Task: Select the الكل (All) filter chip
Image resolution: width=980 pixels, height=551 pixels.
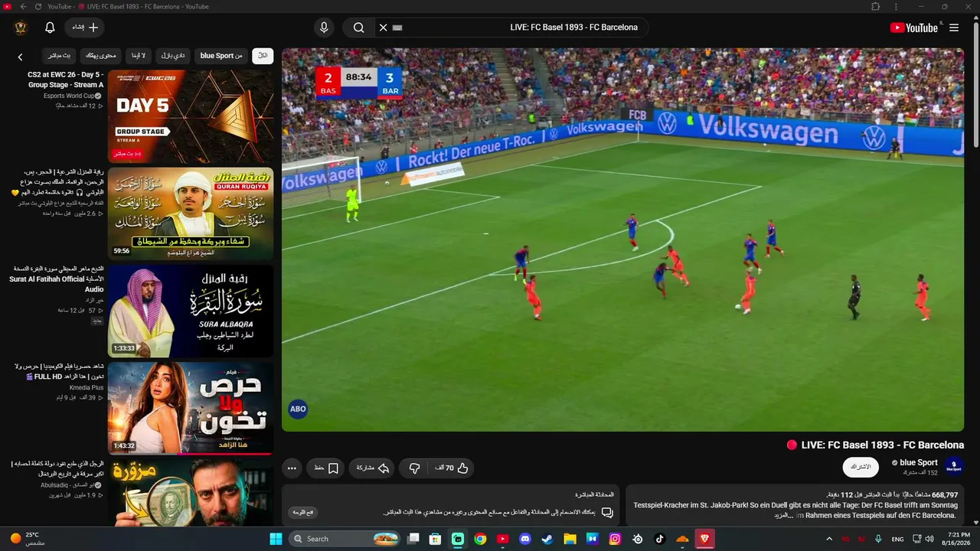Action: coord(263,56)
